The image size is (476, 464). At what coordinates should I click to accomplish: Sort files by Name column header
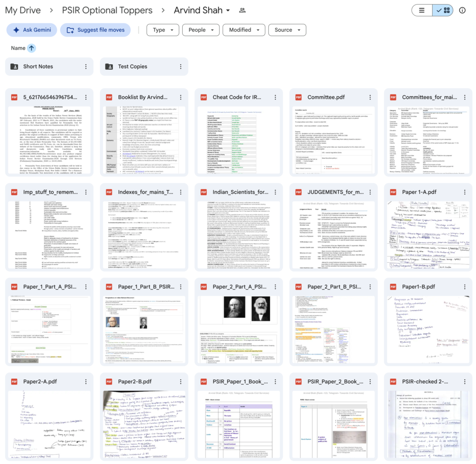click(18, 48)
